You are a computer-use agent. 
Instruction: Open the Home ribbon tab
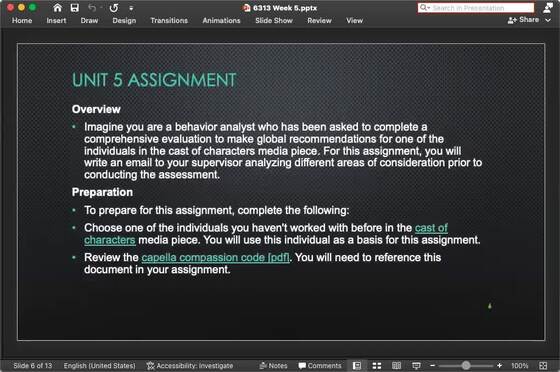22,21
